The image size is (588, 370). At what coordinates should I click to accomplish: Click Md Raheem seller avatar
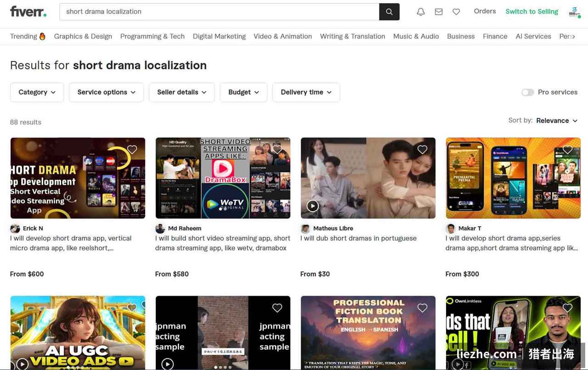160,228
